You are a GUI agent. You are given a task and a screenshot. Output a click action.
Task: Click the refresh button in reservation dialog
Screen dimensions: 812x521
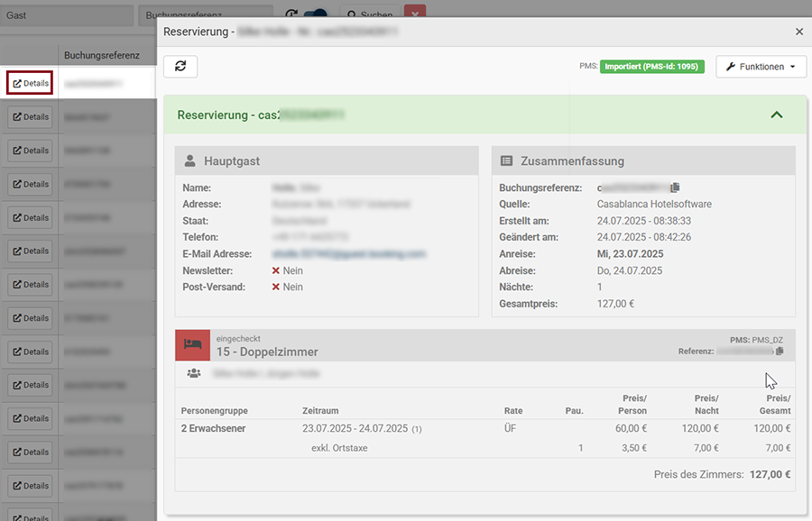(x=180, y=67)
